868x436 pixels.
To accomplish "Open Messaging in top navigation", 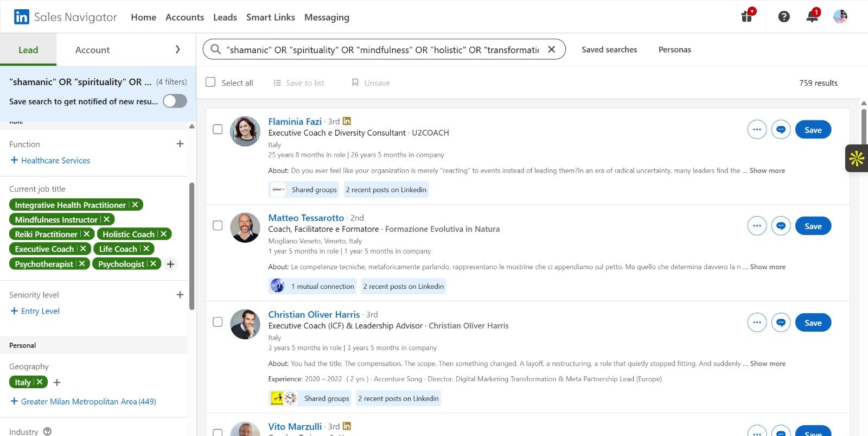I will (x=327, y=17).
